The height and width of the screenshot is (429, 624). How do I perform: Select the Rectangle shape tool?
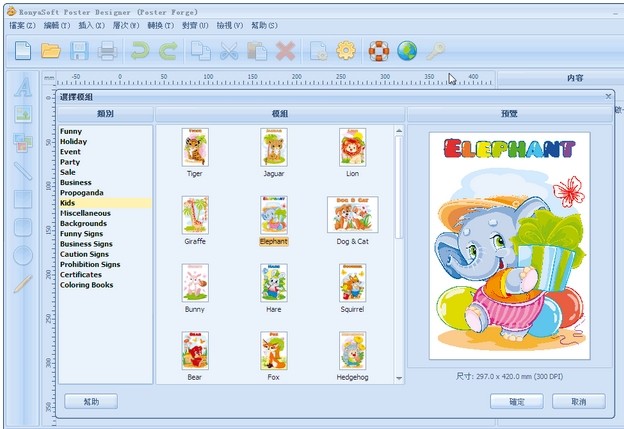coord(23,199)
